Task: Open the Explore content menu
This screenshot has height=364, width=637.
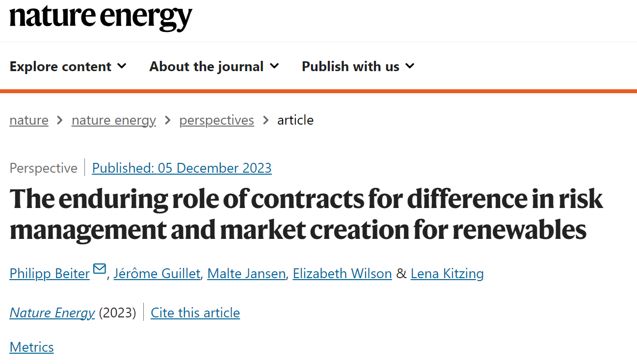Action: click(68, 66)
